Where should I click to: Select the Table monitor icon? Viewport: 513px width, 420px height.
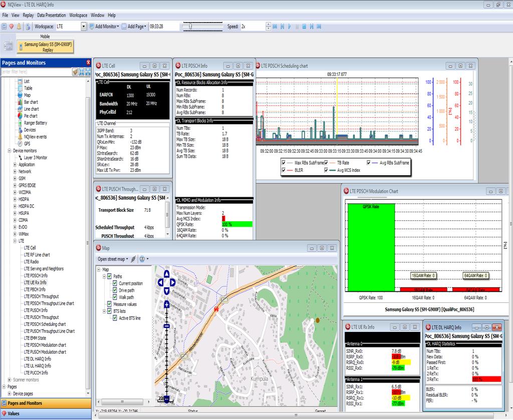click(20, 88)
